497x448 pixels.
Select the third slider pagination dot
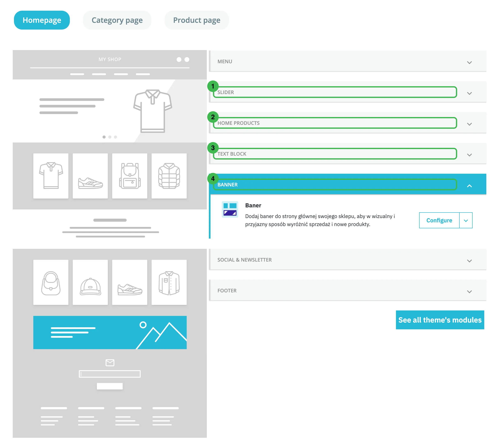point(115,137)
